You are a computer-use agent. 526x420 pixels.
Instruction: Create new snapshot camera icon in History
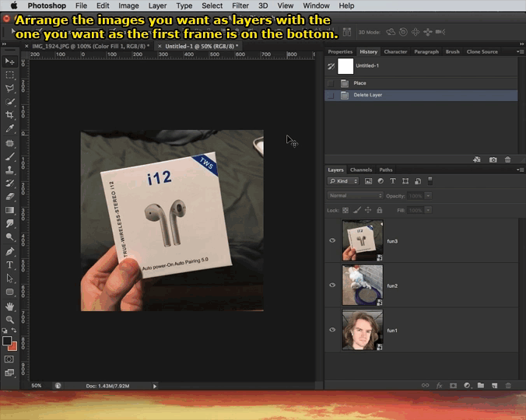[493, 160]
